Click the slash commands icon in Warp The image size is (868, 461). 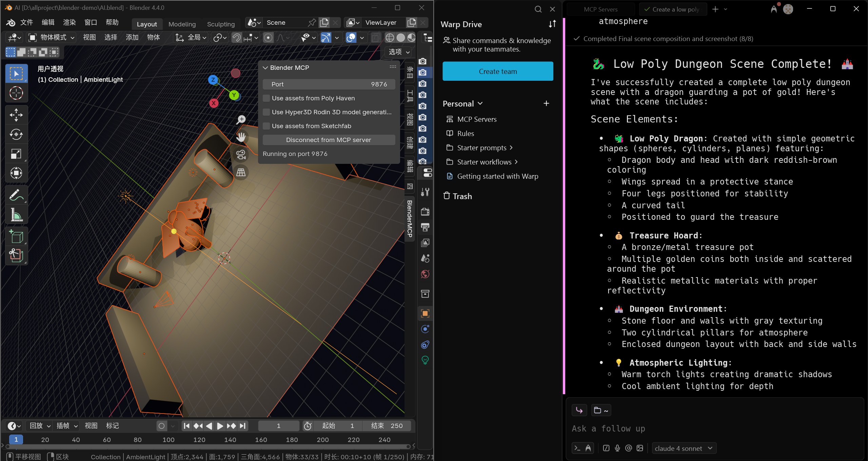[x=606, y=448]
